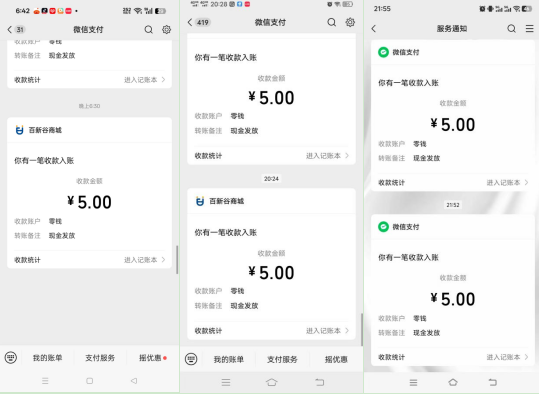
Task: Open the hamburger menu on 服务通知 screen
Action: coord(529,29)
